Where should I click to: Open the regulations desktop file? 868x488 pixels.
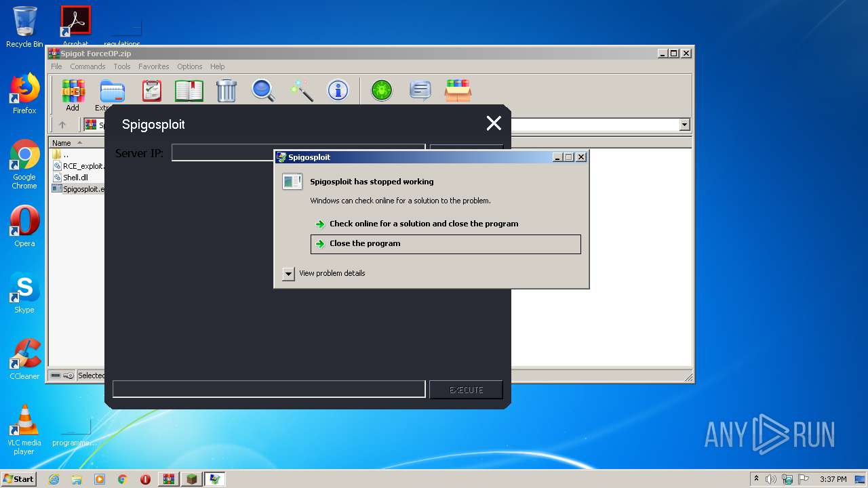point(122,33)
